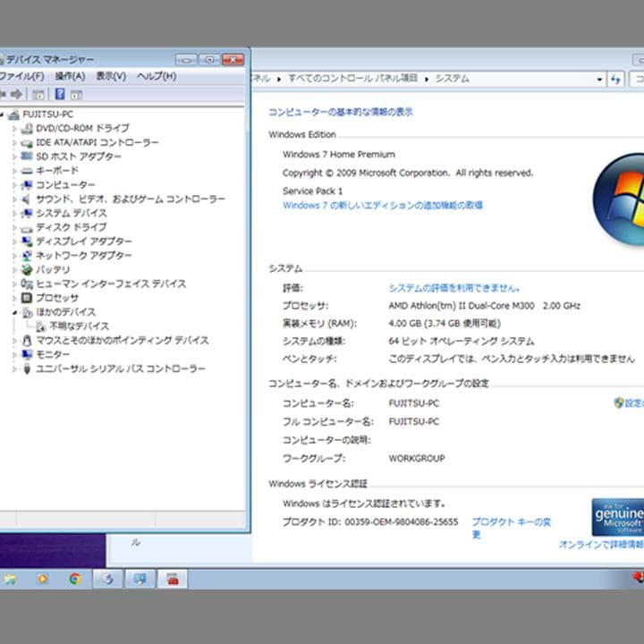Open the Windows 7 edition upgrade features link
Screen dimensions: 644x644
point(383,205)
